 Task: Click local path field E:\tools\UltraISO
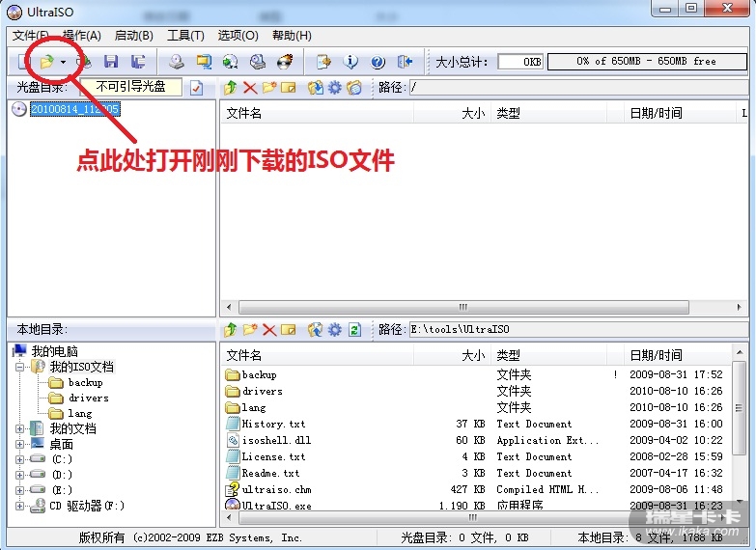[x=578, y=330]
